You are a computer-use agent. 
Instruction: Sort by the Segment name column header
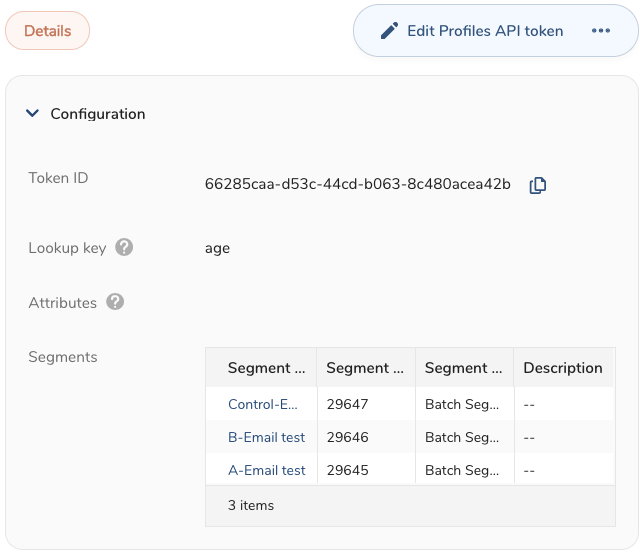[x=266, y=368]
